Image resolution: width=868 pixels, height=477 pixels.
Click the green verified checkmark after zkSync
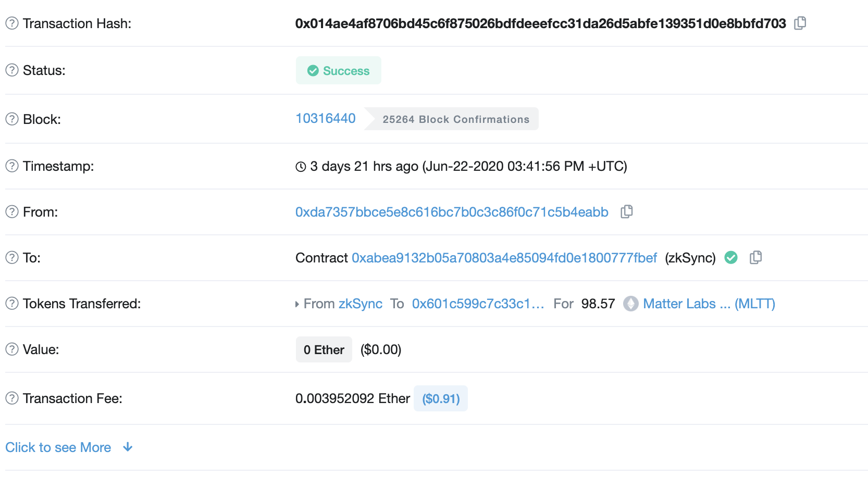point(731,258)
